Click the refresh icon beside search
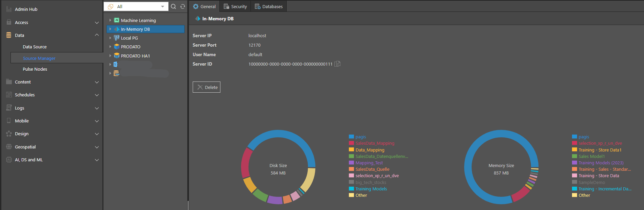 click(183, 6)
